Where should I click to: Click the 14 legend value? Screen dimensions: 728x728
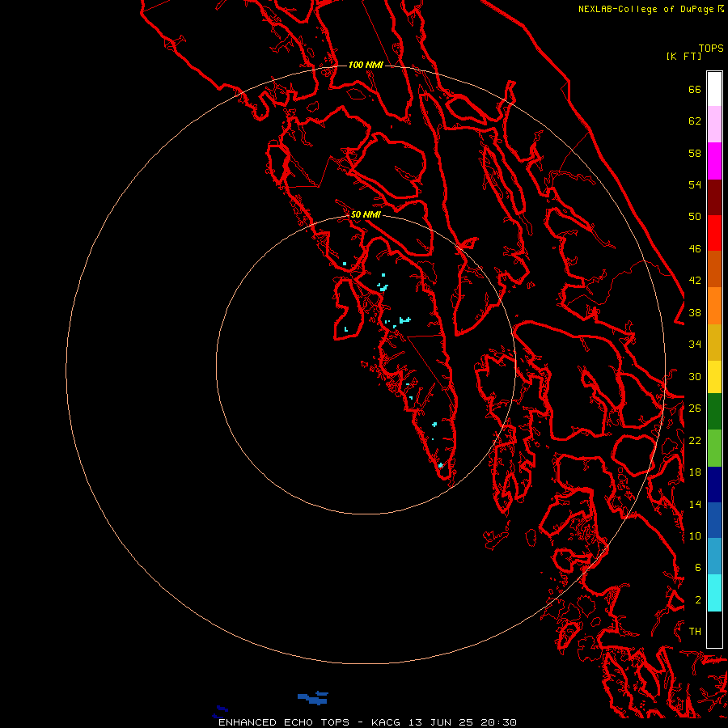coord(695,504)
